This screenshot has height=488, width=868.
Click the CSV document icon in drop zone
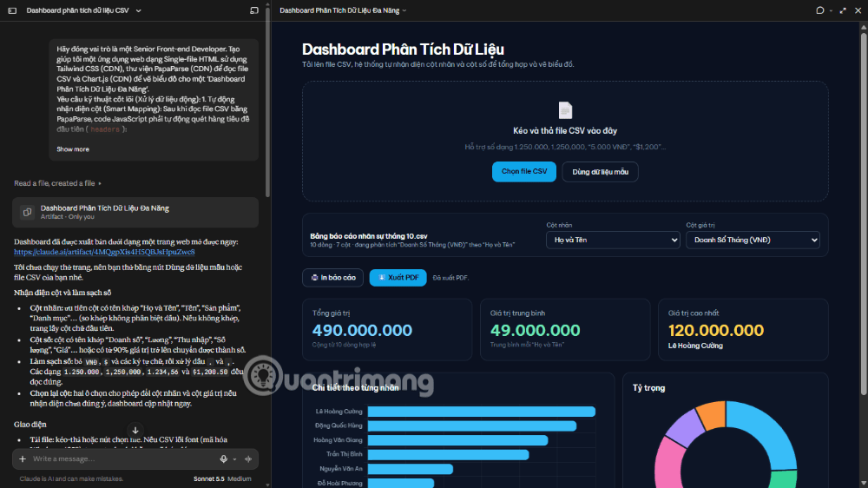coord(565,110)
